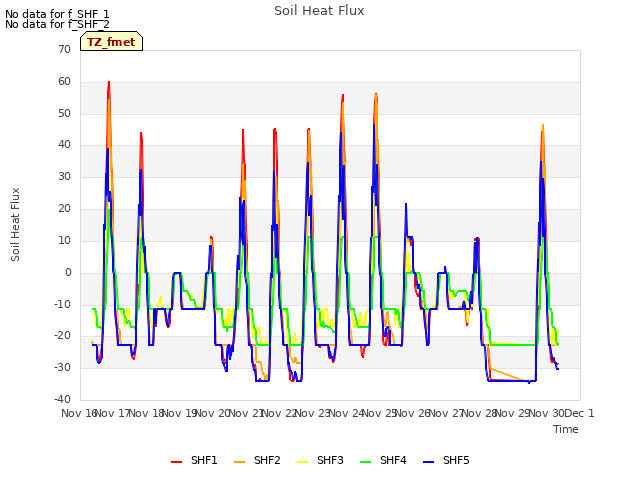
Task: Click the 60 y-axis tick label
Action: click(64, 81)
